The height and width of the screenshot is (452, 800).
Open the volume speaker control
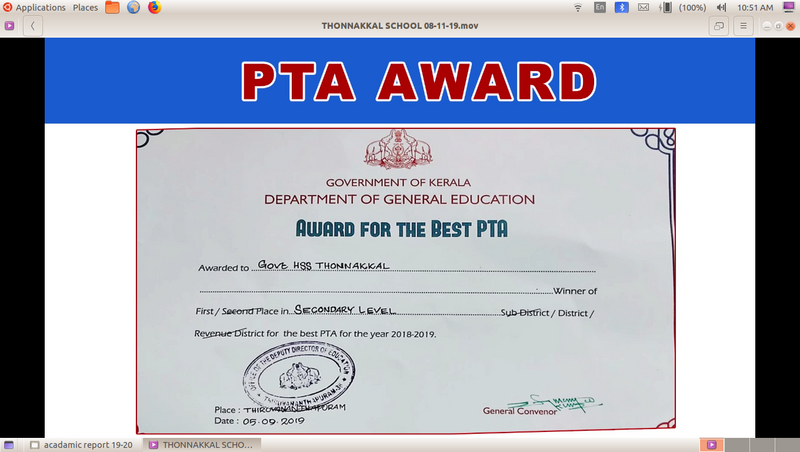(x=721, y=7)
